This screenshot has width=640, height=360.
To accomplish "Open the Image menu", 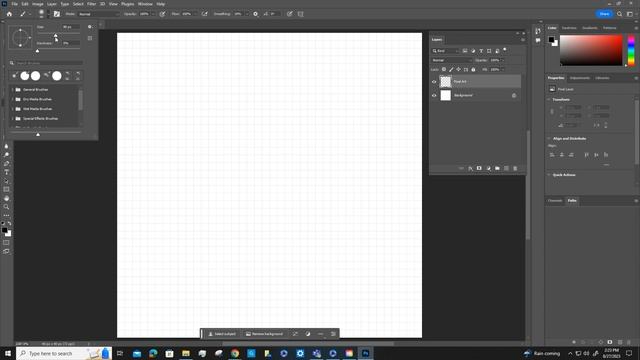I will [x=38, y=4].
